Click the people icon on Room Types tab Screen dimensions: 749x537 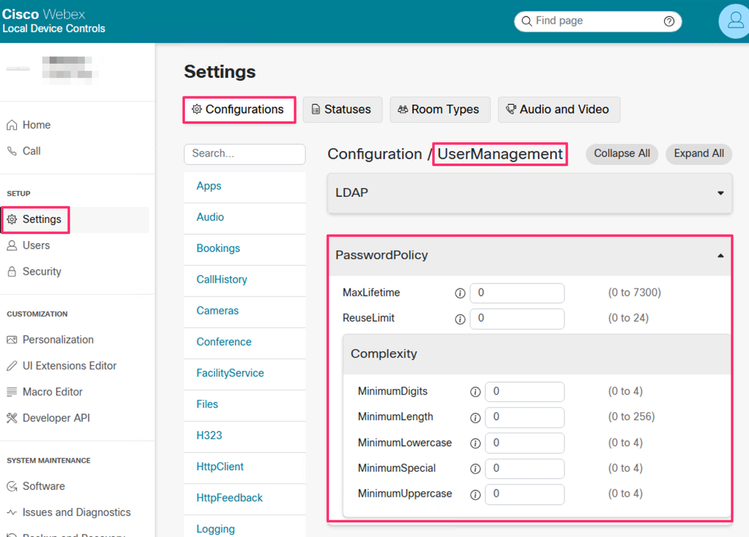(x=403, y=109)
